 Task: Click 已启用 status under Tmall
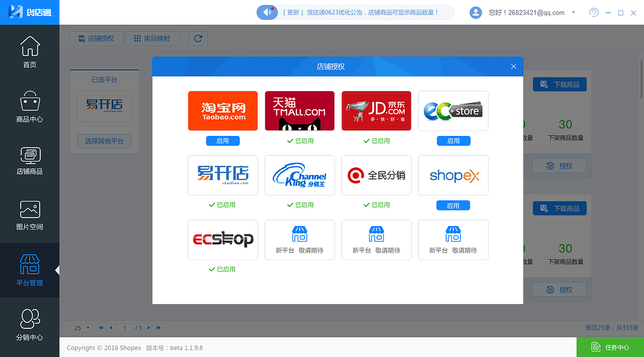[300, 141]
